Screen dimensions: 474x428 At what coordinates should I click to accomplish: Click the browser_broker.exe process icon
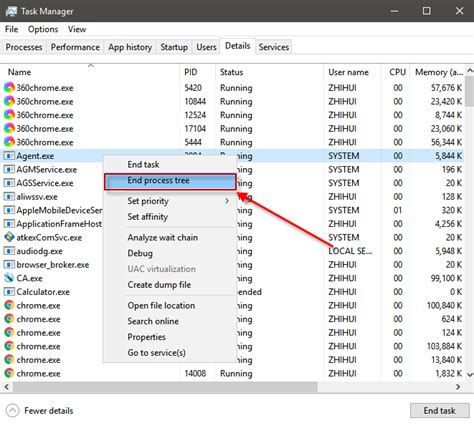click(9, 265)
